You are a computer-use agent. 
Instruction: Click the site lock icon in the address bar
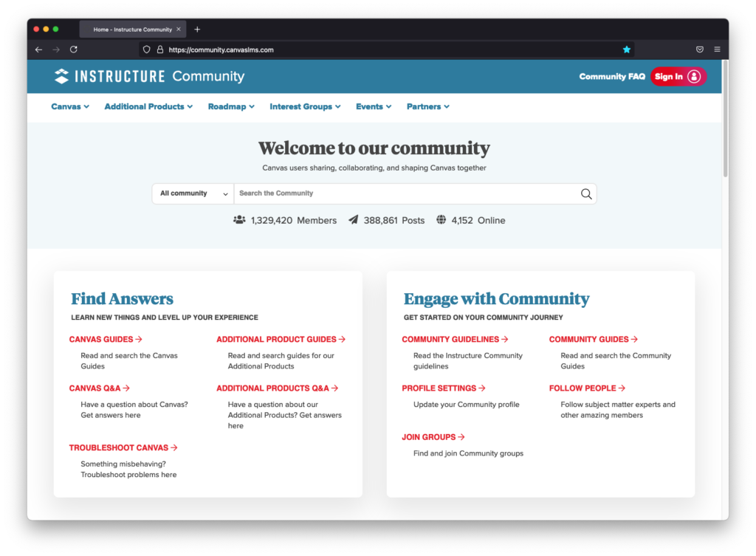point(159,49)
